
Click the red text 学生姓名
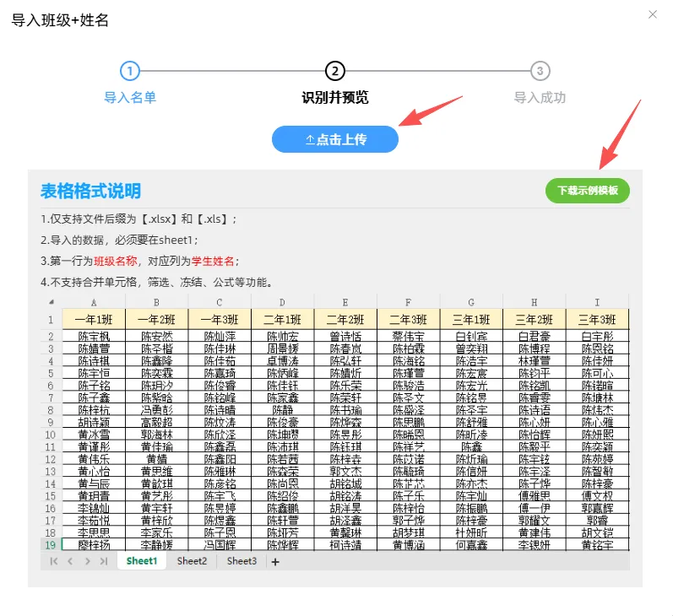coord(213,261)
